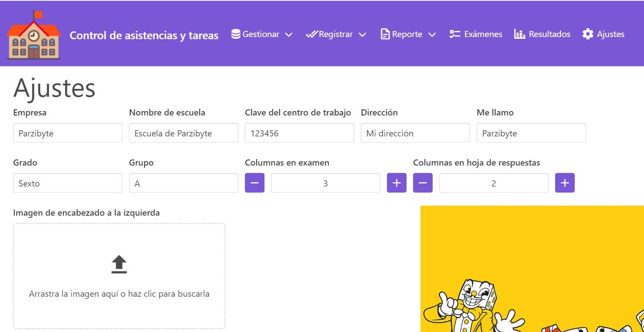Click the Imagen de encabezado a la izquierda label
The width and height of the screenshot is (644, 332).
coord(86,213)
